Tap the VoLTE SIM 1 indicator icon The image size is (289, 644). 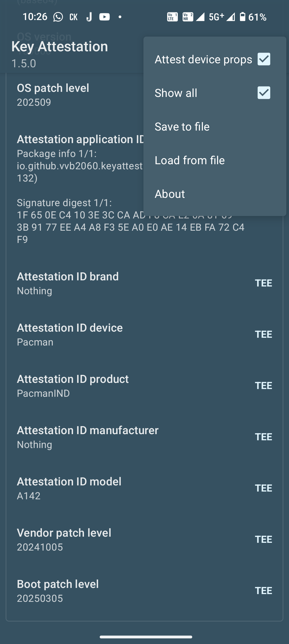coord(172,17)
